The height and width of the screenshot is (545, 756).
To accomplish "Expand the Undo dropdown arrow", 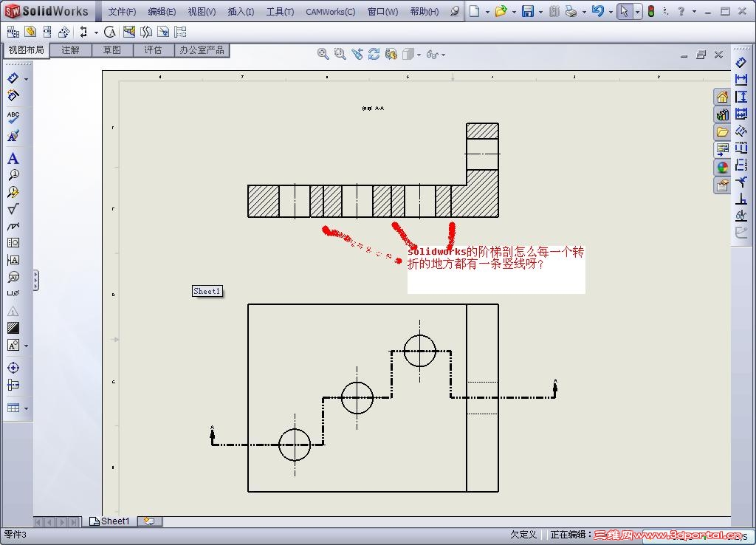I will (x=611, y=12).
